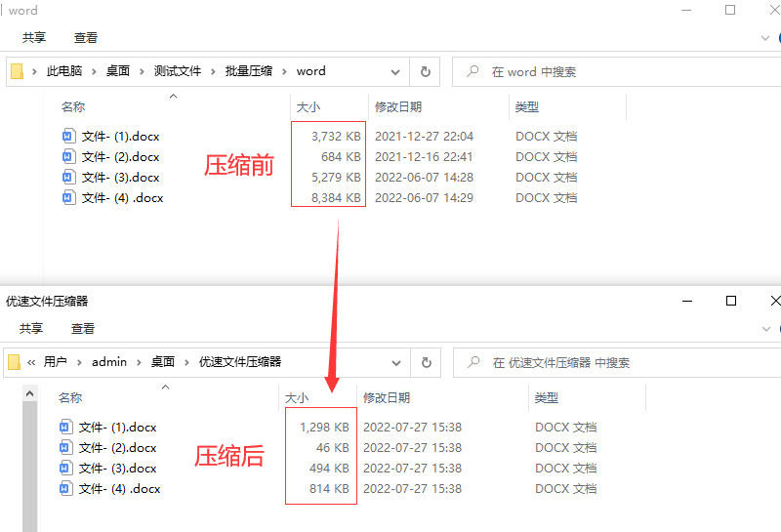This screenshot has width=781, height=532.
Task: Select 文件- (4) .docx icon in word window
Action: 68,197
